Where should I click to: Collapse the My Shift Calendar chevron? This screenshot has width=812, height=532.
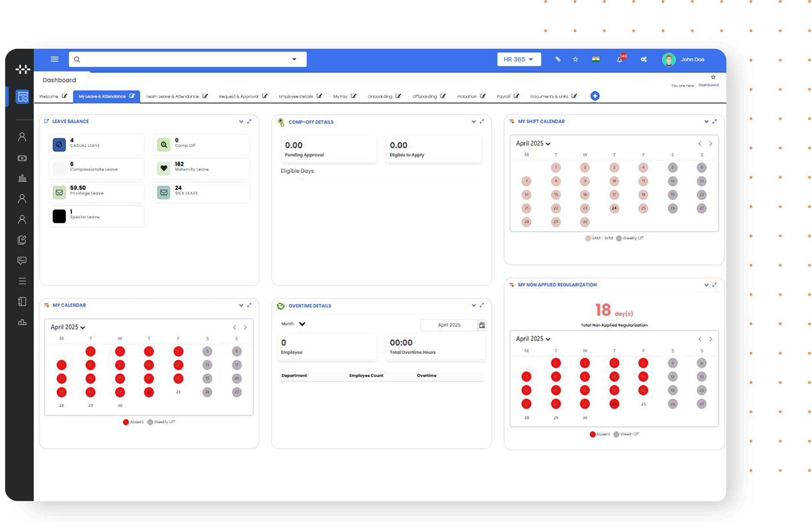[706, 121]
